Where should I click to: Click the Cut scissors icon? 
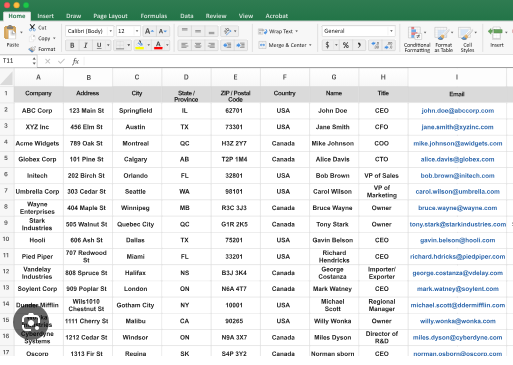32,27
